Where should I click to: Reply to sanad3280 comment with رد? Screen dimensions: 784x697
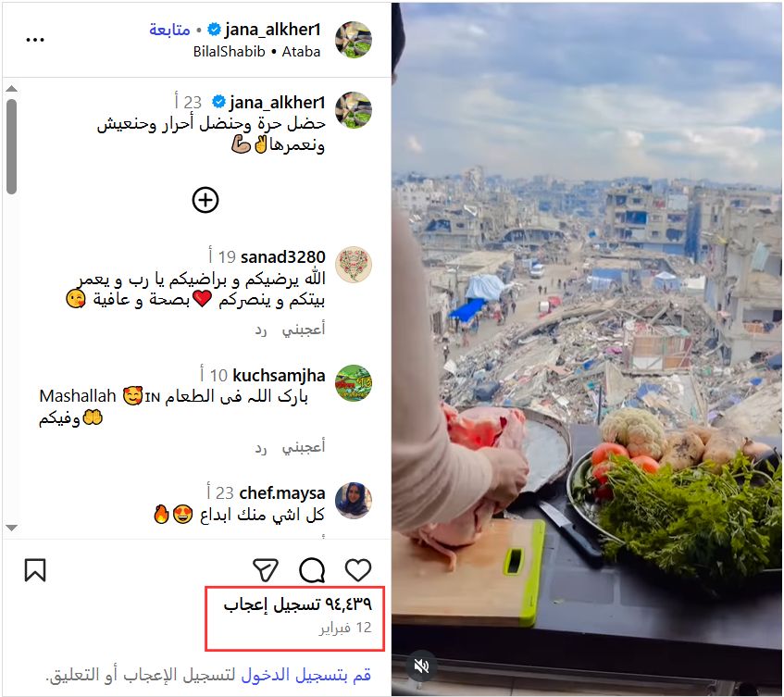point(261,330)
